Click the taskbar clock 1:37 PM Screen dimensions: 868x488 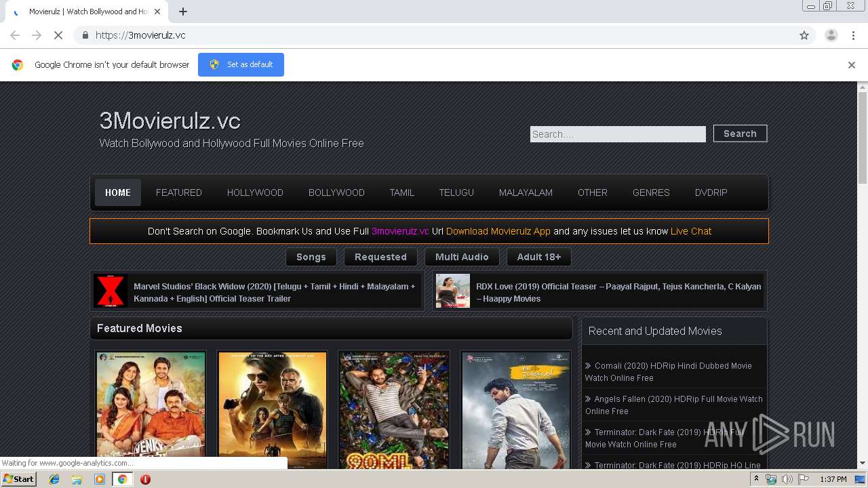pos(833,479)
